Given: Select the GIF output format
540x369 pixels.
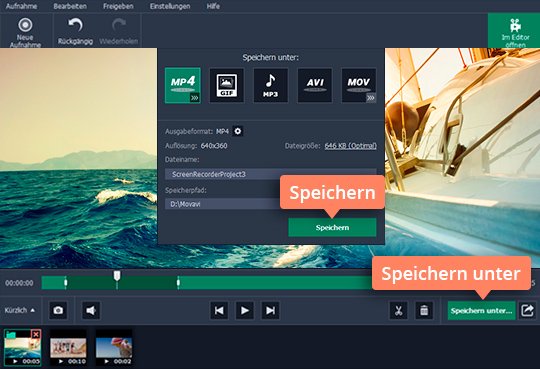Looking at the screenshot, I should (227, 85).
